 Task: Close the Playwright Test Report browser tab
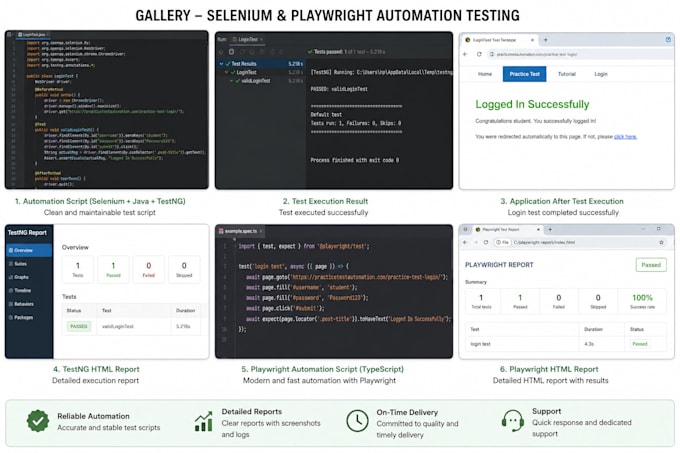point(538,229)
